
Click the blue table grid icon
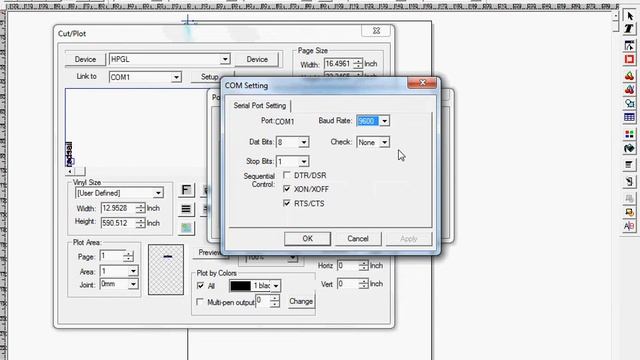pos(629,118)
